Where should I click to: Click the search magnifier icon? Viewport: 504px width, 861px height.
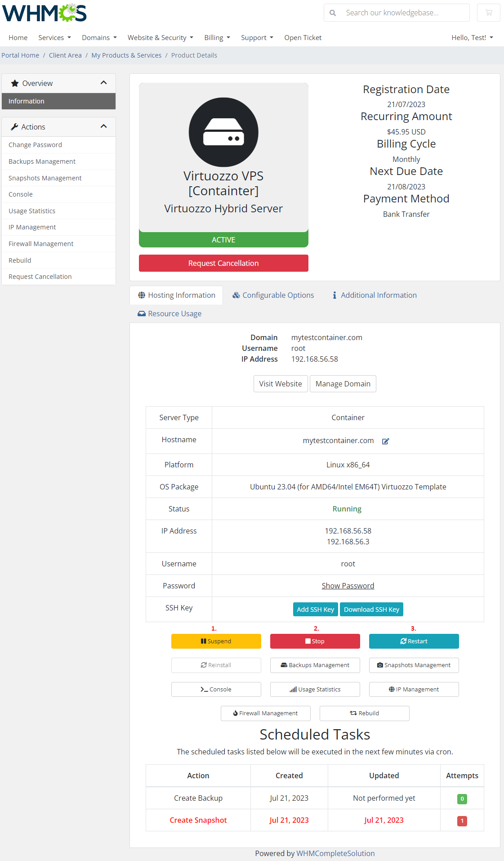333,13
